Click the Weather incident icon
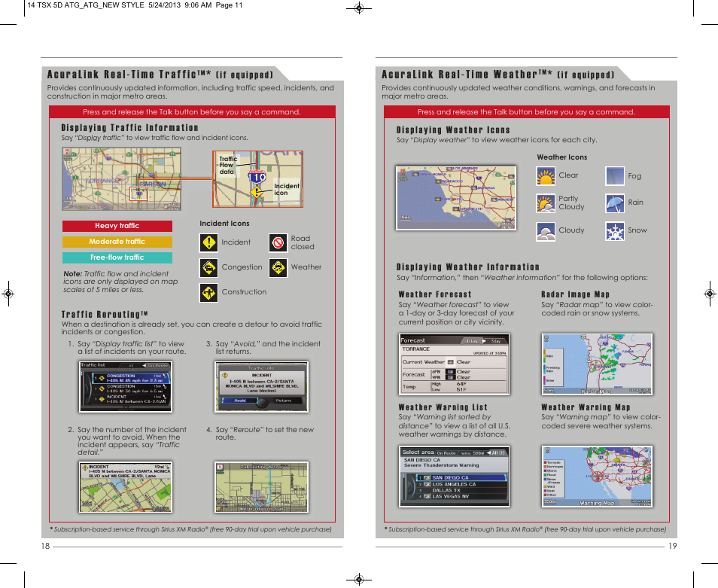 click(x=278, y=268)
